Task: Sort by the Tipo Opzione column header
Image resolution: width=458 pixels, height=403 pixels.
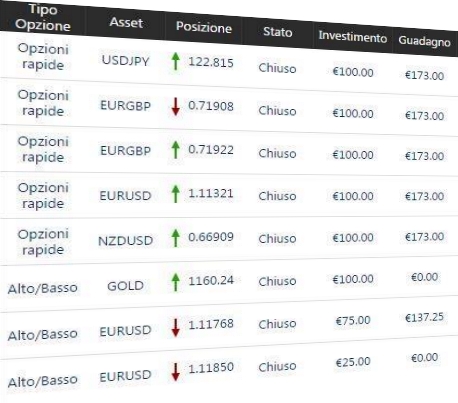Action: pyautogui.click(x=43, y=17)
